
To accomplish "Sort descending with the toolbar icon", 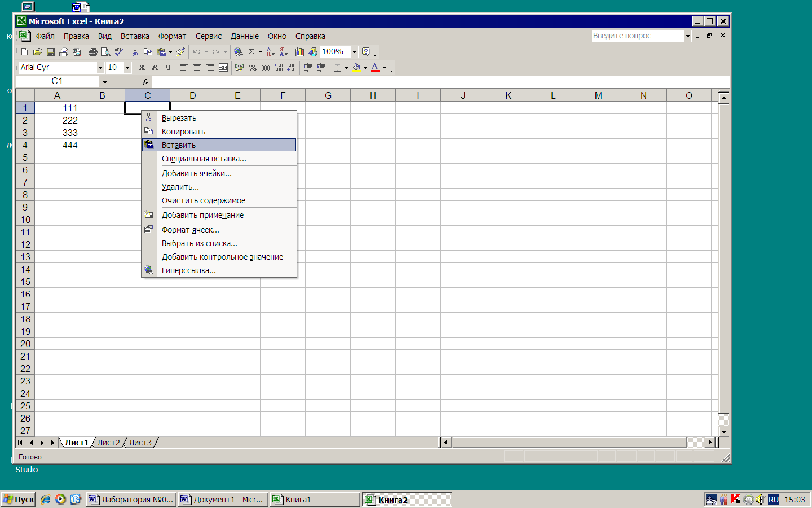I will tap(284, 52).
